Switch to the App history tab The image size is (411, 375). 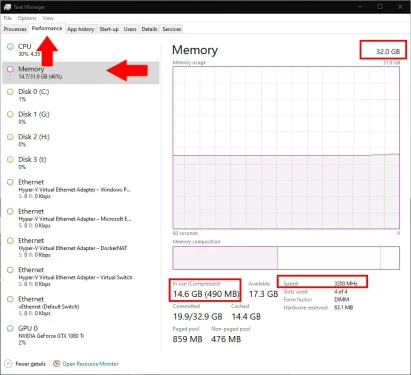(81, 29)
